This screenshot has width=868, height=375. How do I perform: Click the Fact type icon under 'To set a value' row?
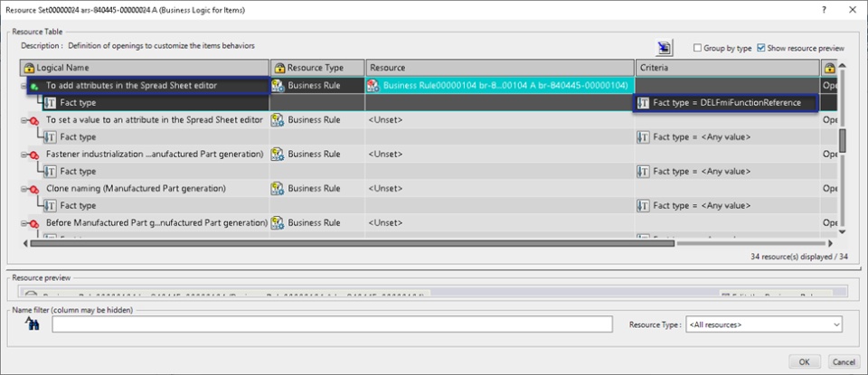[51, 137]
